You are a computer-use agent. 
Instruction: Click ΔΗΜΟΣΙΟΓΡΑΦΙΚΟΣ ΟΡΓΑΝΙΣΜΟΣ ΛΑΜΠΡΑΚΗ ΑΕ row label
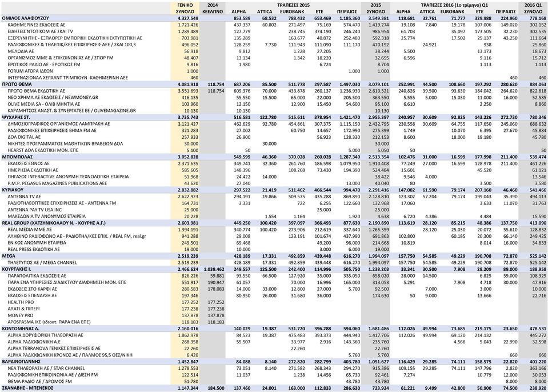58,123
